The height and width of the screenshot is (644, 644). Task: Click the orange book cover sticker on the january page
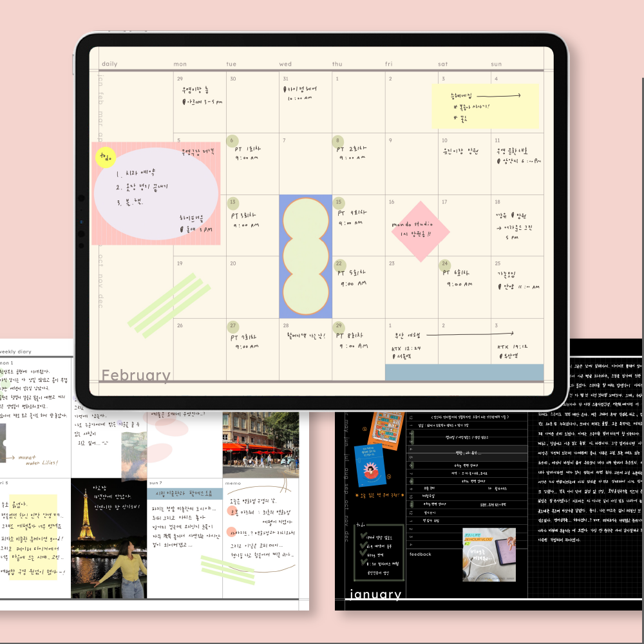[x=384, y=430]
